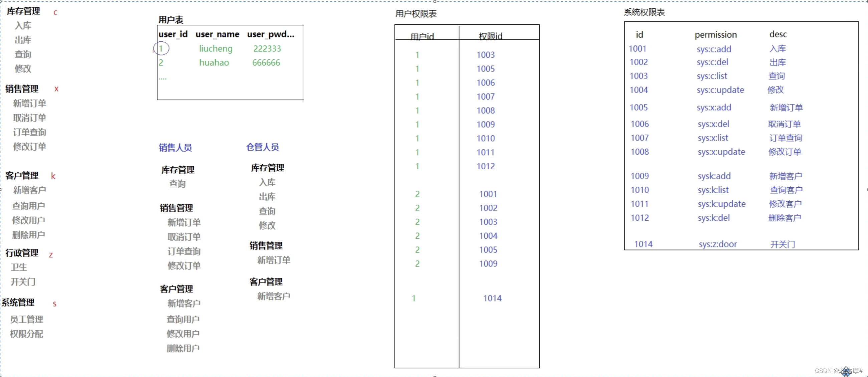Click permission id 1014 in 用户权限表
Viewport: 868px width, 377px height.
[x=492, y=298]
